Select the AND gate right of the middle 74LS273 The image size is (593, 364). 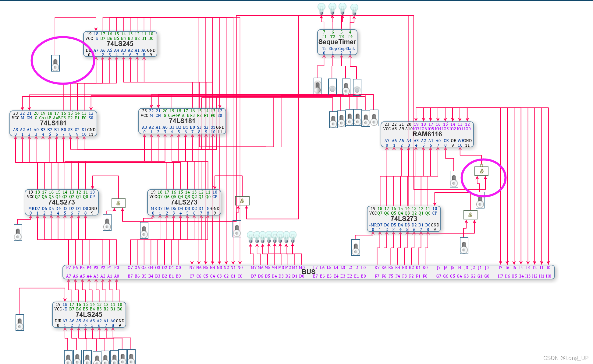pyautogui.click(x=242, y=201)
